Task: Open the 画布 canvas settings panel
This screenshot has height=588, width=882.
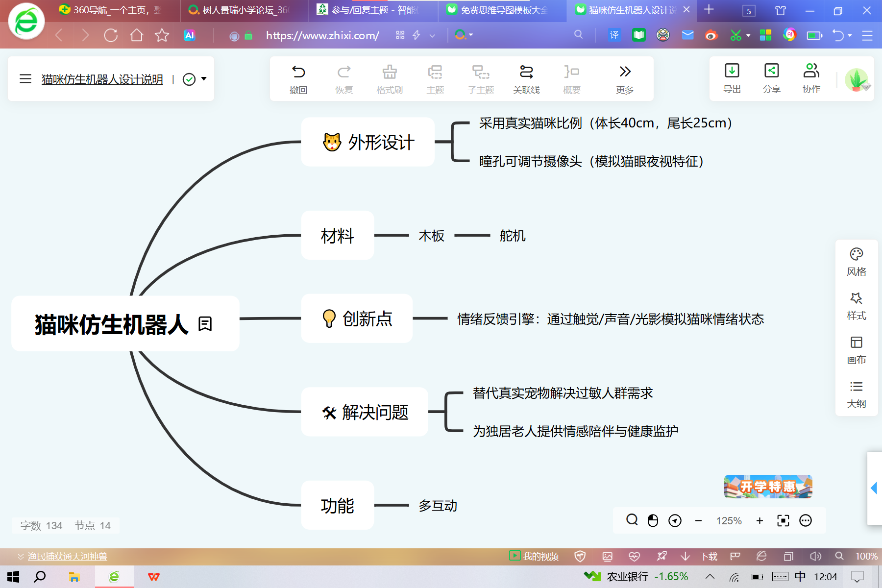Action: tap(857, 350)
